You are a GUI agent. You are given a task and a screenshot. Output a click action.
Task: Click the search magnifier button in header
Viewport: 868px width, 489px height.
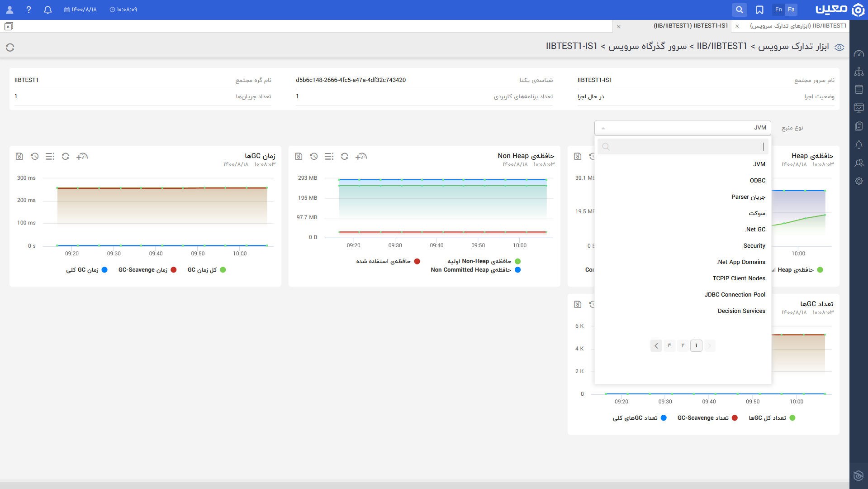[x=739, y=10]
